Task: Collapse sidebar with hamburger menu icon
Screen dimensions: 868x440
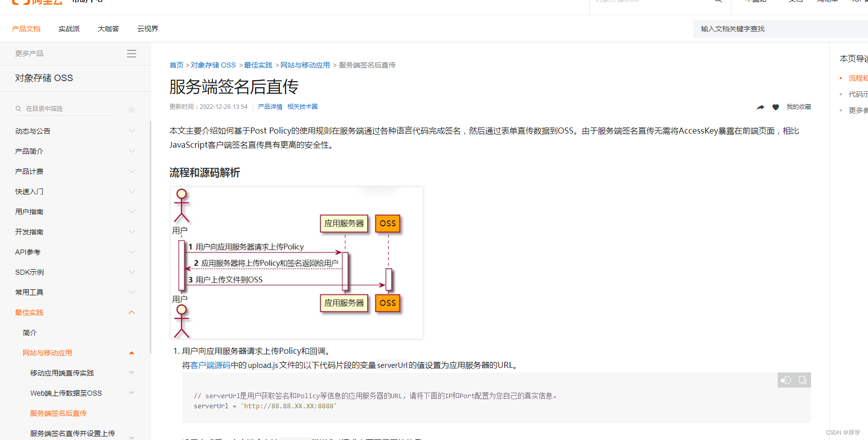Action: pyautogui.click(x=132, y=53)
